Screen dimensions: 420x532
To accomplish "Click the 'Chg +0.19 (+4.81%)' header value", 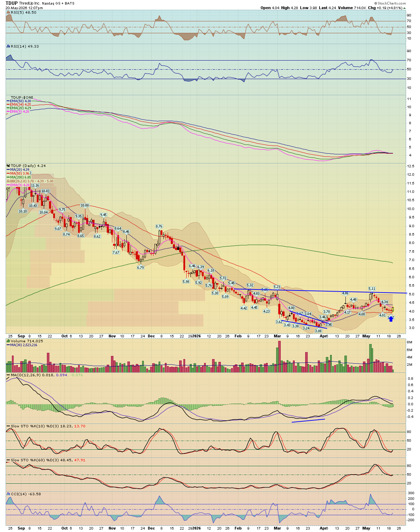I will (x=387, y=8).
